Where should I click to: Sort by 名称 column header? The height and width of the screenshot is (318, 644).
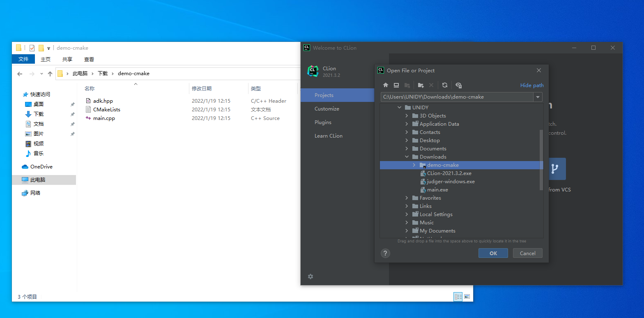(90, 88)
